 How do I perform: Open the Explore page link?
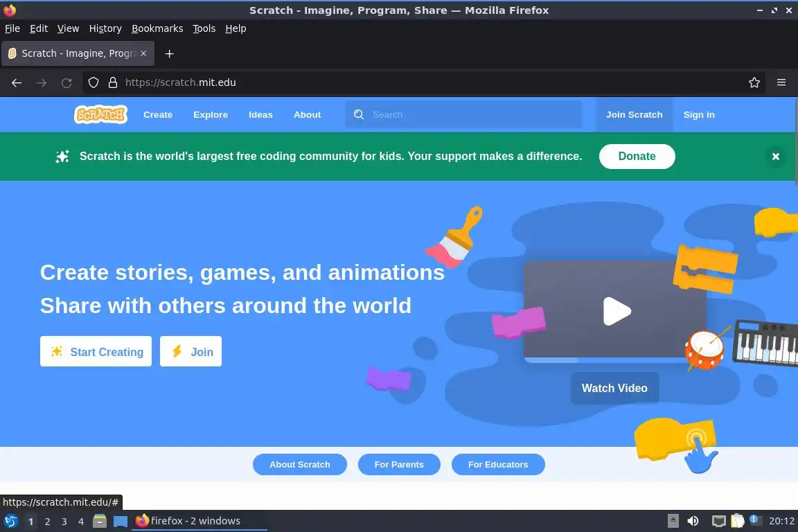coord(211,114)
